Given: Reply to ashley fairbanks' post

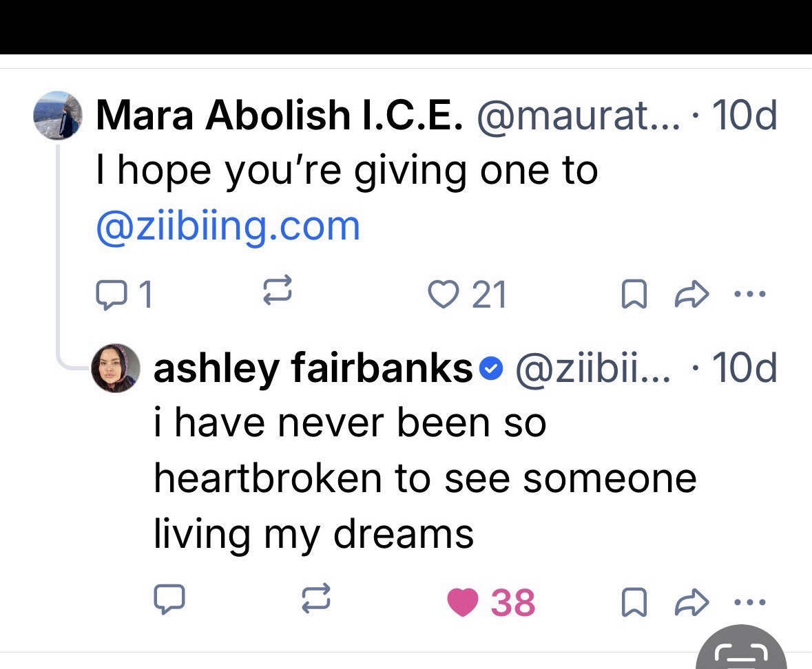Looking at the screenshot, I should click(x=169, y=601).
